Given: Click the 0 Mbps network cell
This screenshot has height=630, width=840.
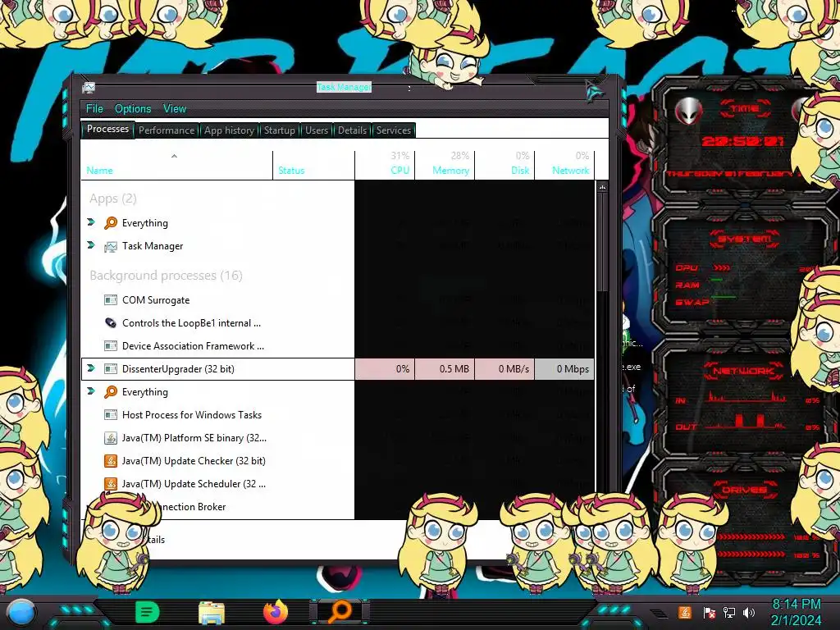Looking at the screenshot, I should (x=564, y=369).
